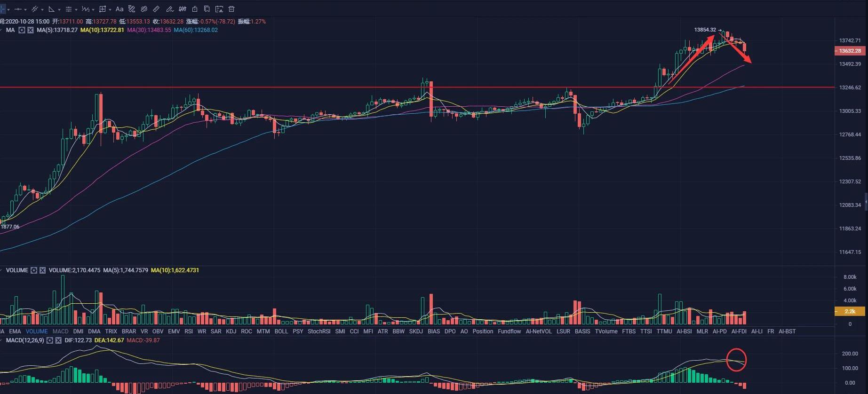
Task: Remove the VOLUME indicator with X
Action: 43,270
